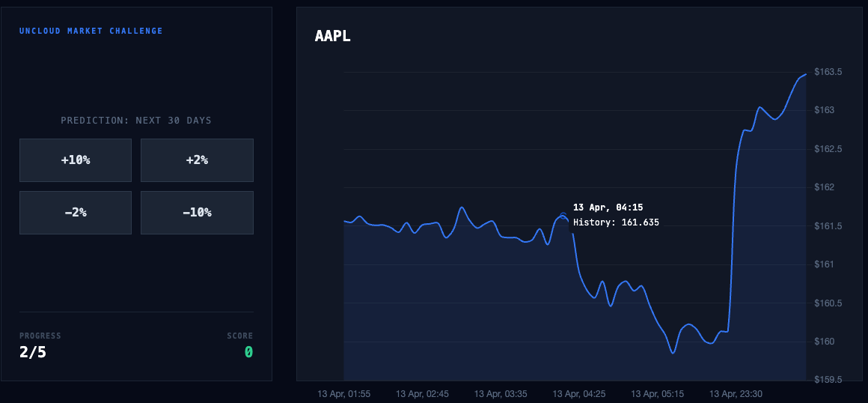
Task: Click the green score value 0
Action: coord(248,352)
